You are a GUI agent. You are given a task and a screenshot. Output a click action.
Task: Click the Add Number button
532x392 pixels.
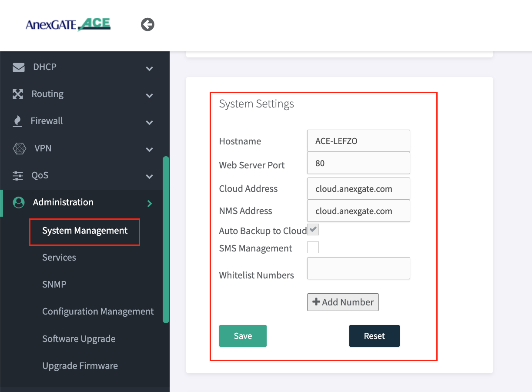tap(343, 302)
